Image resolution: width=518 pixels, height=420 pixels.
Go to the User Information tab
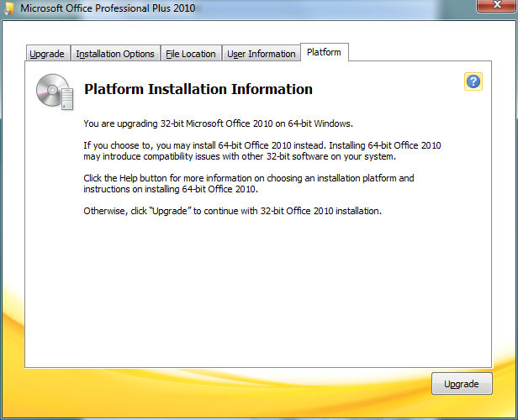(x=262, y=54)
